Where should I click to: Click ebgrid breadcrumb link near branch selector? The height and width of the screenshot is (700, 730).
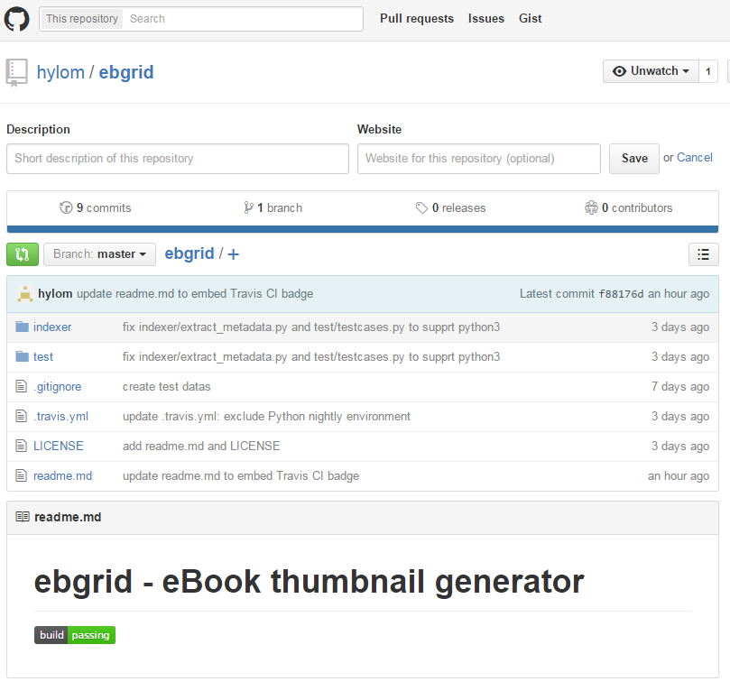click(x=189, y=253)
